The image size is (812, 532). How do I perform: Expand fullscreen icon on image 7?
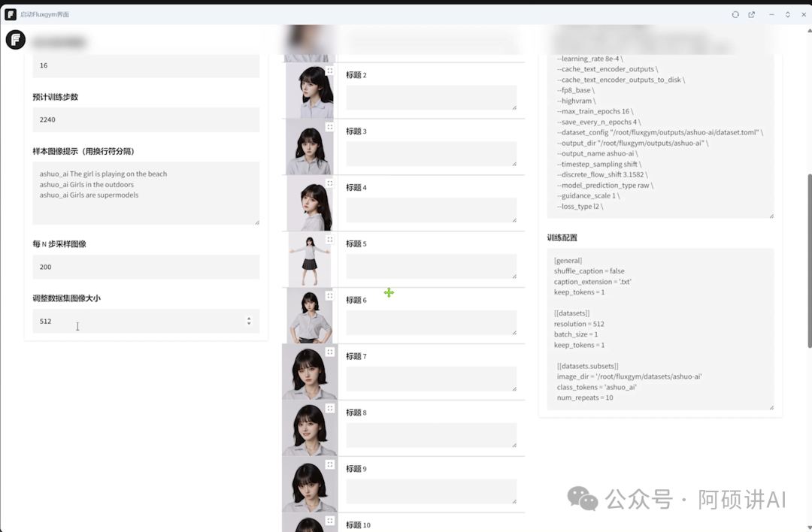(330, 352)
